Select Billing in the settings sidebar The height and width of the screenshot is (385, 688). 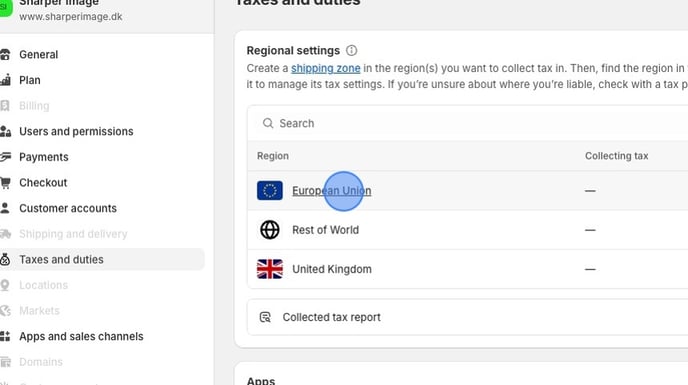(34, 106)
